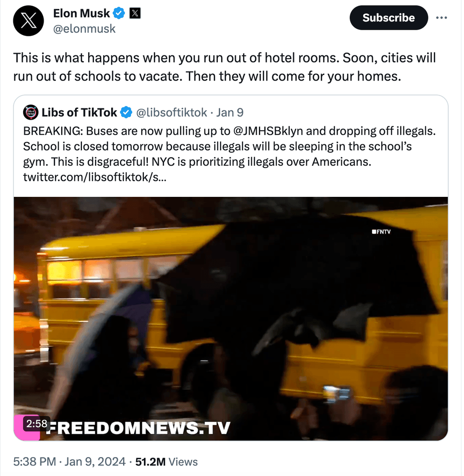This screenshot has width=464, height=476.
Task: Open the Libs of TikTok display name
Action: [79, 112]
